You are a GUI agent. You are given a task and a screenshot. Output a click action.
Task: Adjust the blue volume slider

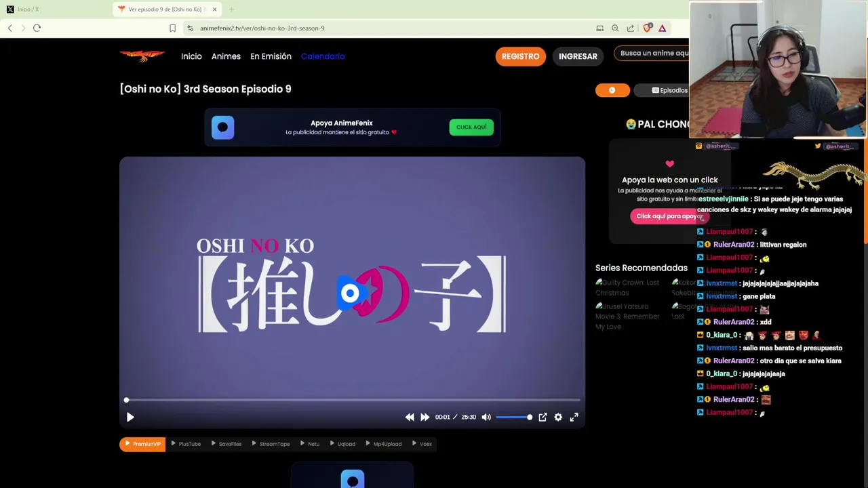(514, 418)
